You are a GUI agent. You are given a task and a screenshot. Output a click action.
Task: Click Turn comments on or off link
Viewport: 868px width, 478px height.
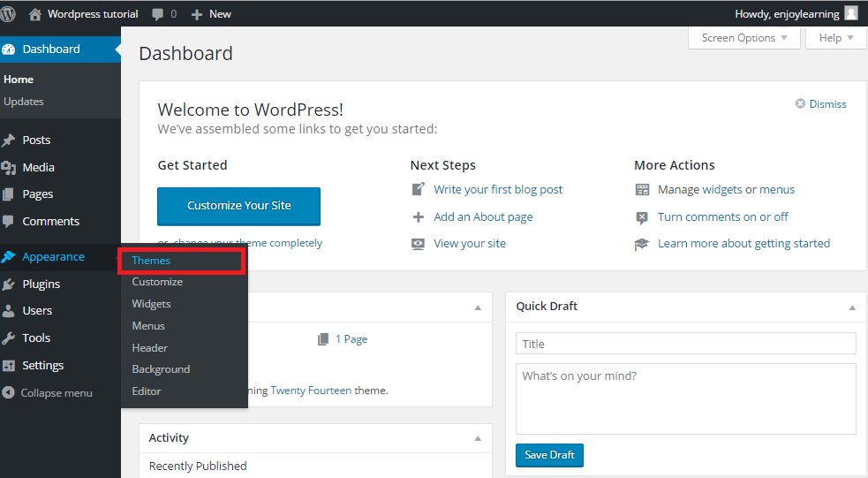click(x=722, y=217)
